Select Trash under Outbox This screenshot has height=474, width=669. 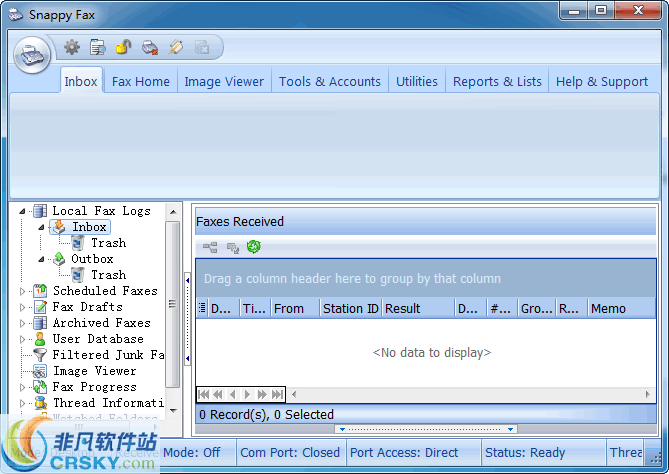pyautogui.click(x=108, y=275)
